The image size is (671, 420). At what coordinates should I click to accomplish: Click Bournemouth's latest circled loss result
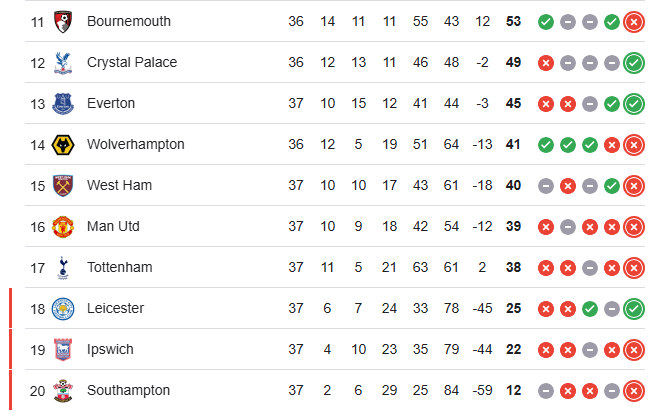point(633,21)
